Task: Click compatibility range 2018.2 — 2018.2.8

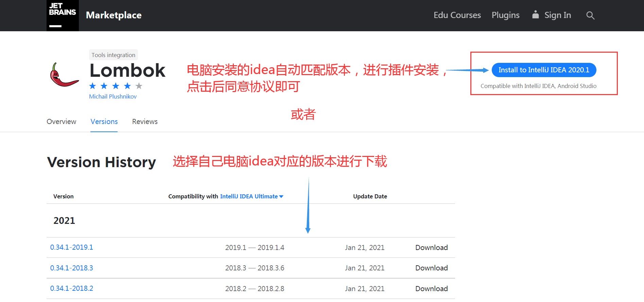Action: point(255,289)
